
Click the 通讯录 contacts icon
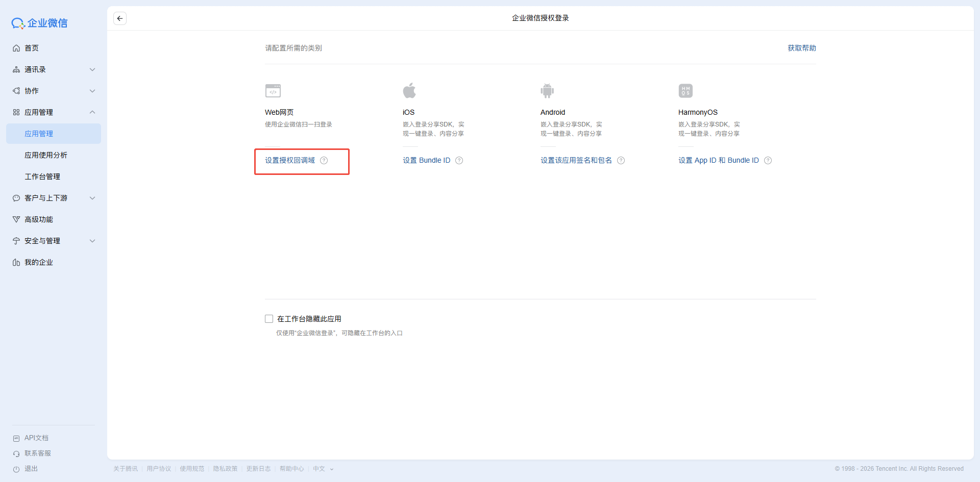point(16,69)
